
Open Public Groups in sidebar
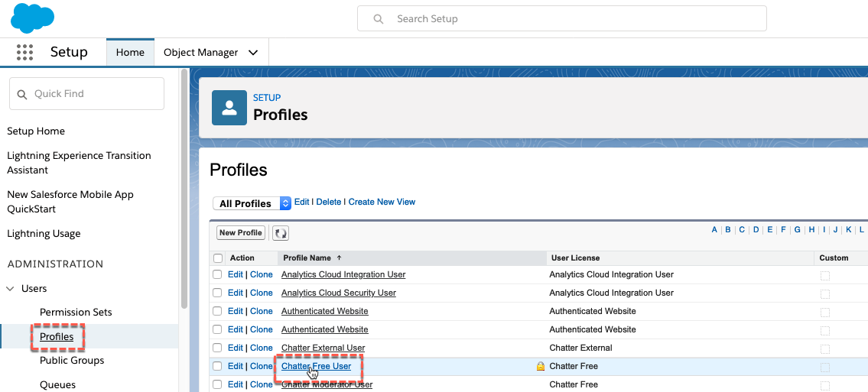[x=72, y=361]
